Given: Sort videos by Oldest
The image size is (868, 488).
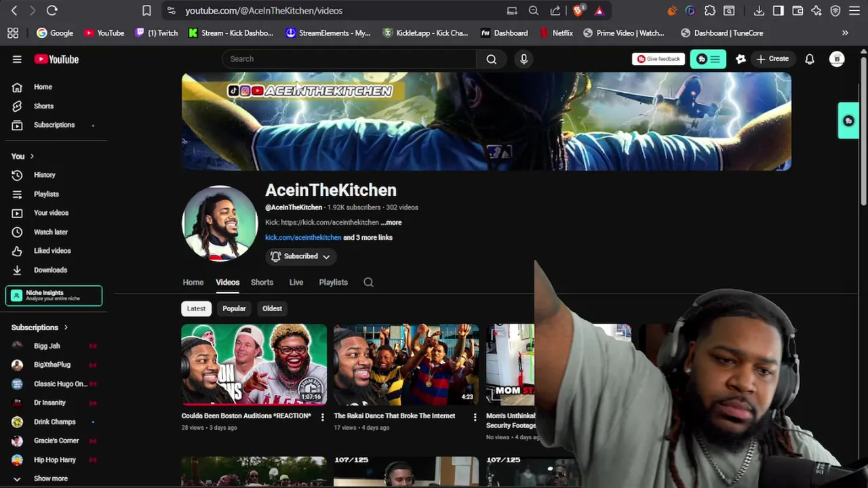Looking at the screenshot, I should (272, 308).
